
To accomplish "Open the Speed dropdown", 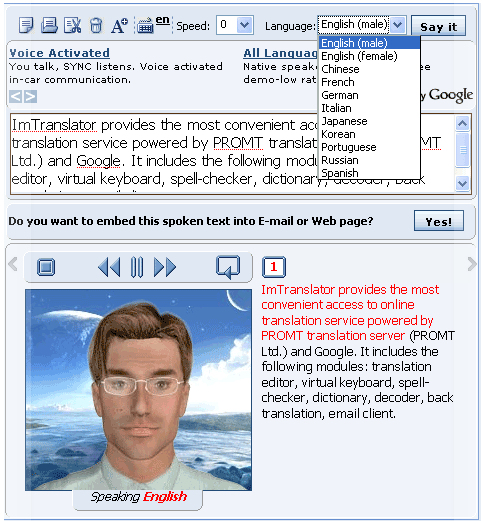I will 235,25.
